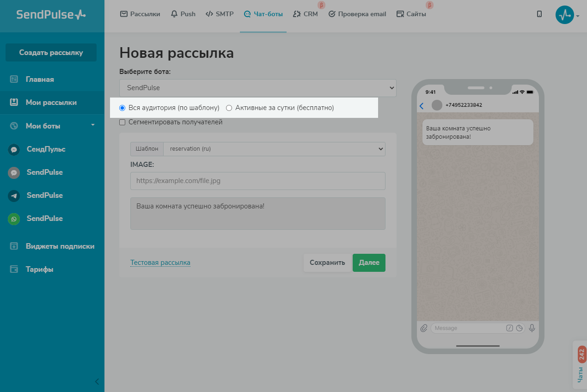Enable "Сегментировать получателей" checkbox

[x=122, y=122]
